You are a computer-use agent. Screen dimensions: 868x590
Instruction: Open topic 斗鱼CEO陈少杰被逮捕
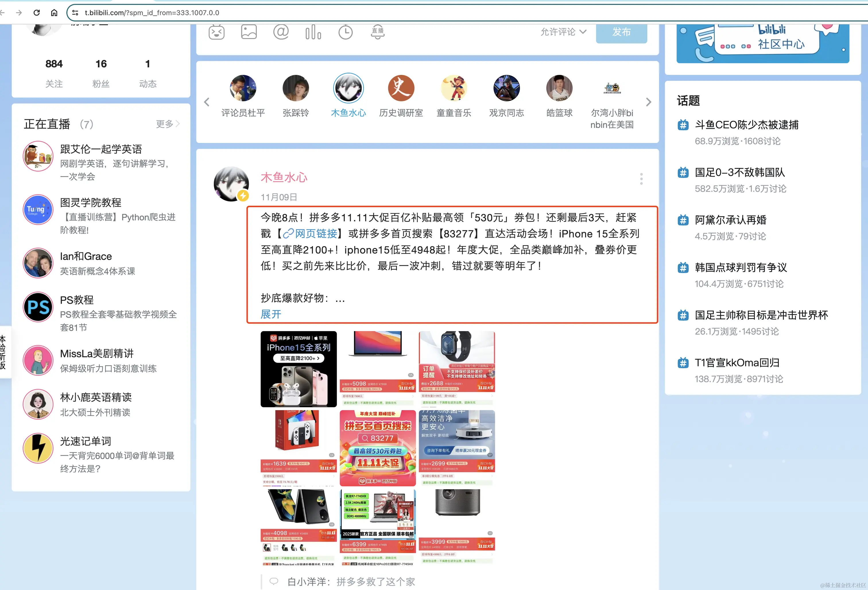746,125
